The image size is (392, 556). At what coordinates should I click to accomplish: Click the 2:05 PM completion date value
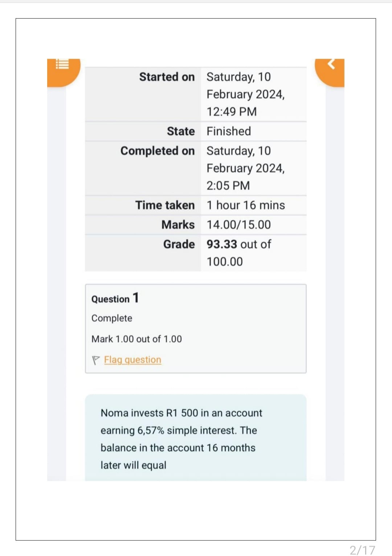245,168
